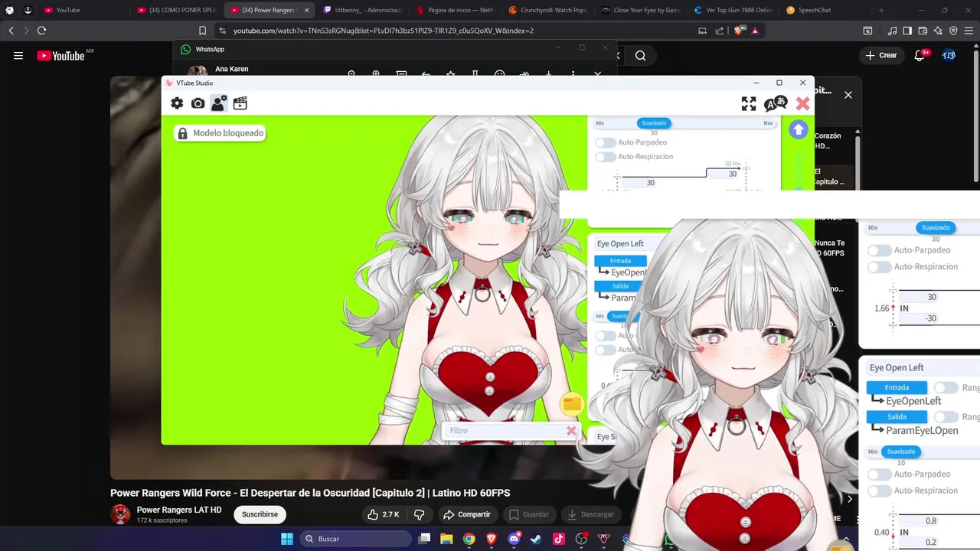This screenshot has width=980, height=551.
Task: Switch to Netflix Página de inicio tab
Action: point(455,10)
